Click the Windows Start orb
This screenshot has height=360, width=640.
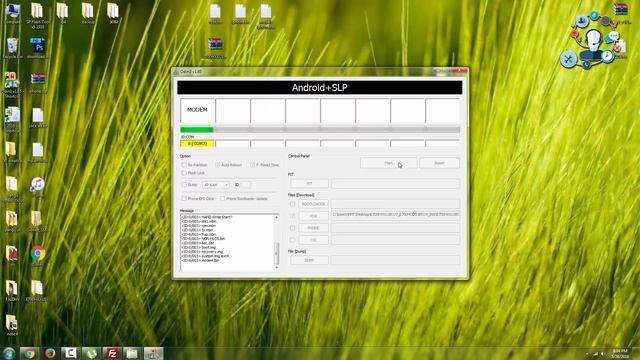pyautogui.click(x=9, y=353)
